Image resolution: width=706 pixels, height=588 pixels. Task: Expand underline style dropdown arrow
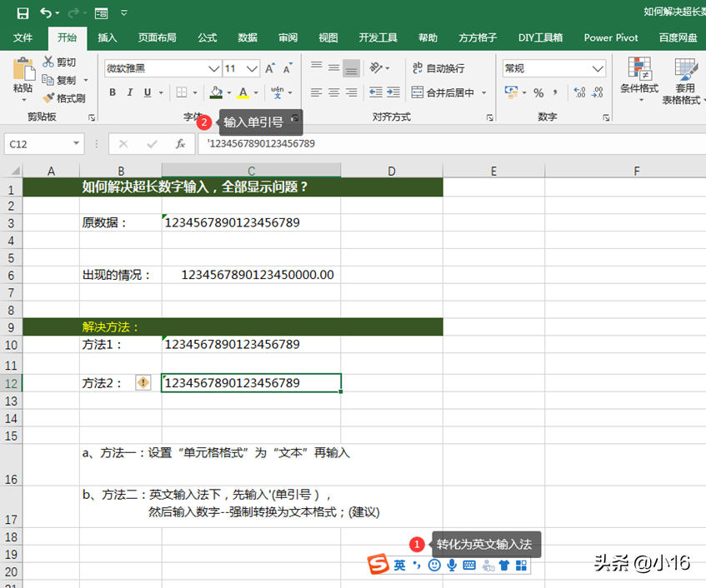point(161,93)
